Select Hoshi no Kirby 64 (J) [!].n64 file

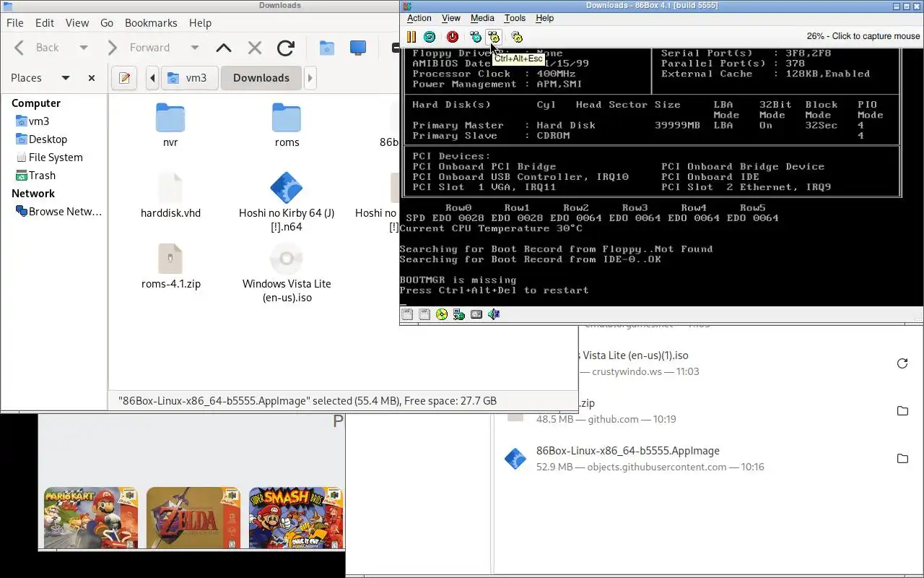(287, 202)
